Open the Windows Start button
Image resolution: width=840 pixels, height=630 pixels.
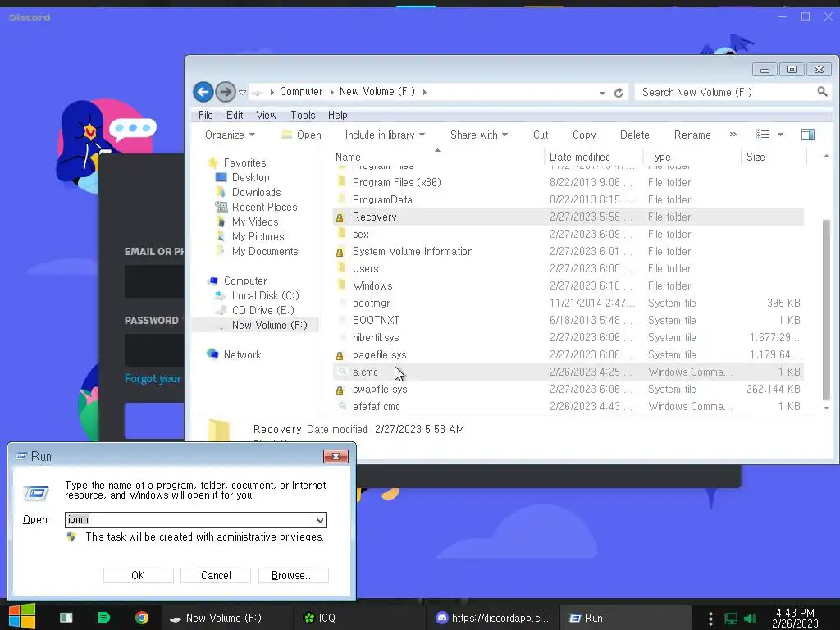[x=22, y=617]
